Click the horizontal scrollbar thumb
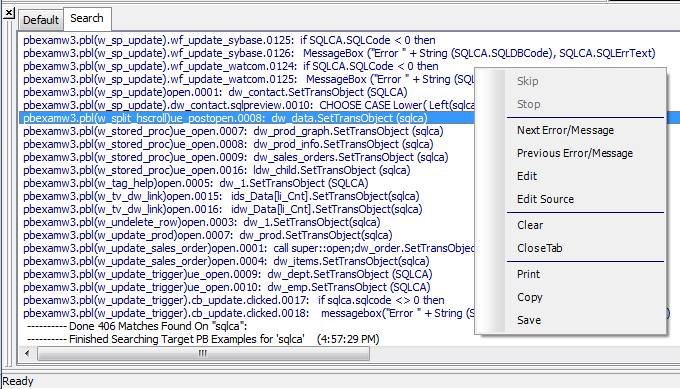Image resolution: width=680 pixels, height=389 pixels. click(x=203, y=353)
